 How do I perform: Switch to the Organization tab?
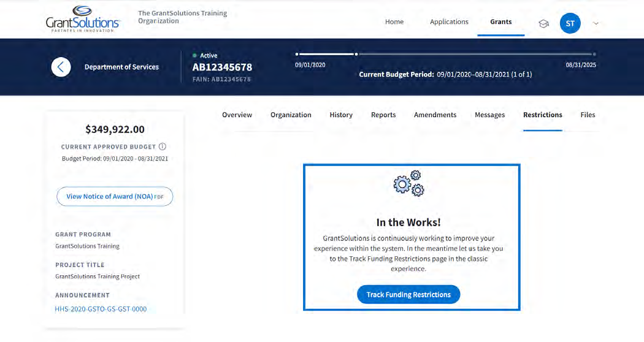click(x=291, y=115)
